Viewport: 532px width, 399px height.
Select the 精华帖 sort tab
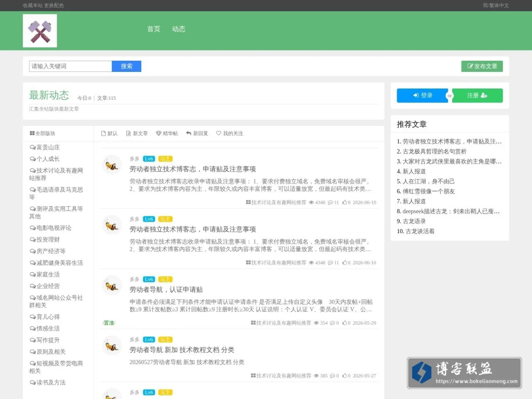[167, 133]
